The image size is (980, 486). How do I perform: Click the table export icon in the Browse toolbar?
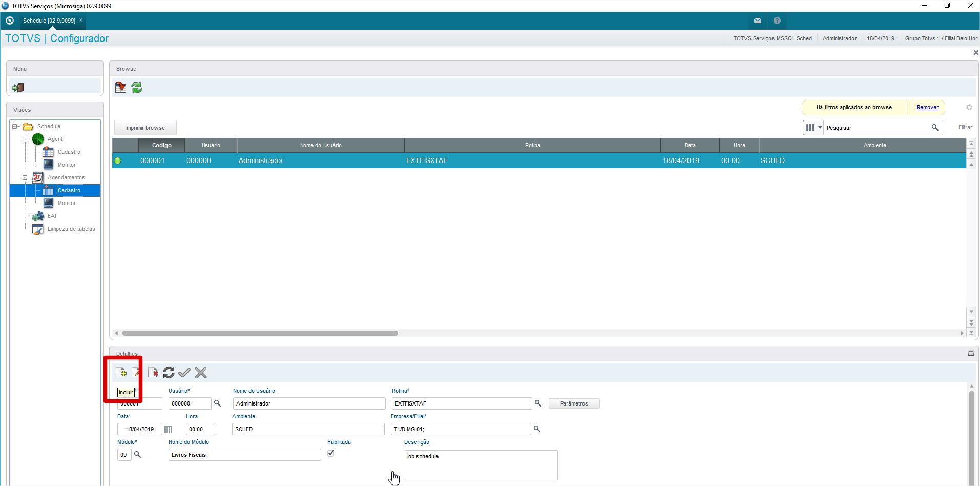tap(121, 88)
